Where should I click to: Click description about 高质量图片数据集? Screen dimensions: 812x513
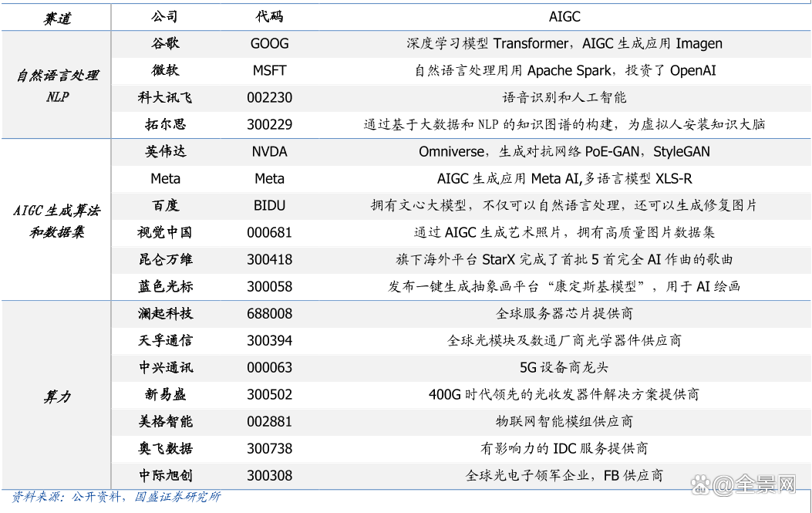(x=564, y=233)
